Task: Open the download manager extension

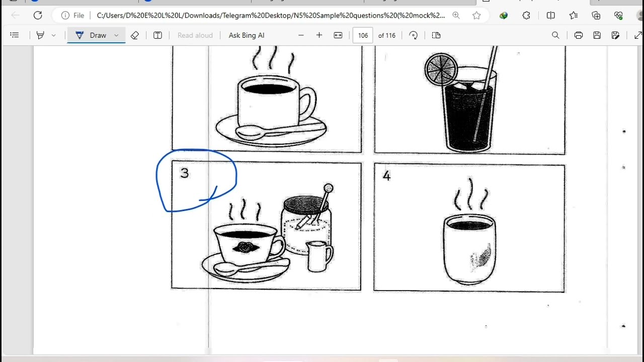Action: click(x=504, y=15)
